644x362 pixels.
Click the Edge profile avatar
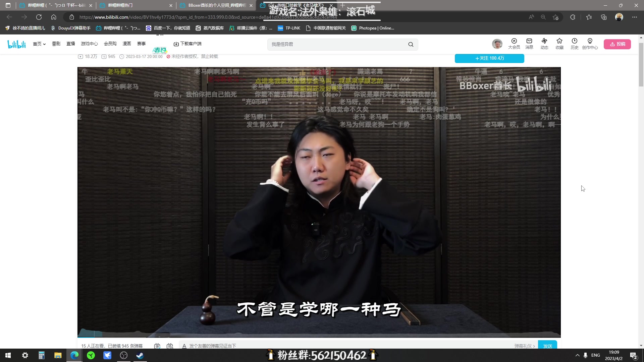click(619, 17)
